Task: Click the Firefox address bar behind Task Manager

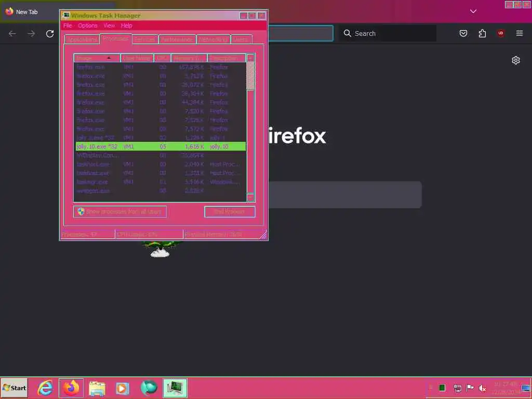Action: [301, 33]
